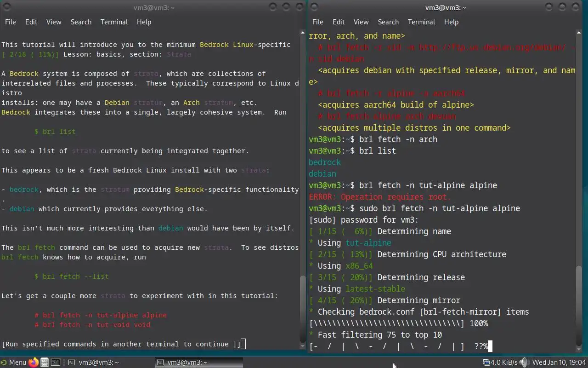Open File menu in right terminal
The image size is (588, 368).
[317, 22]
